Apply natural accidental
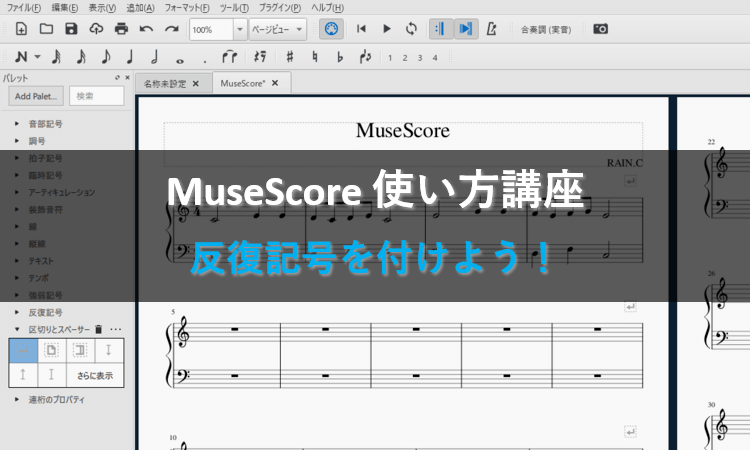The image size is (750, 450). [314, 57]
